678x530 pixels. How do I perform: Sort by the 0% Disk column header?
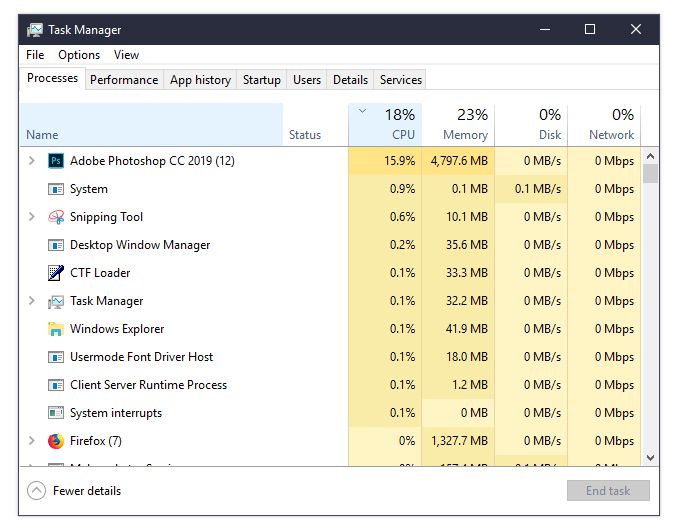(x=531, y=125)
